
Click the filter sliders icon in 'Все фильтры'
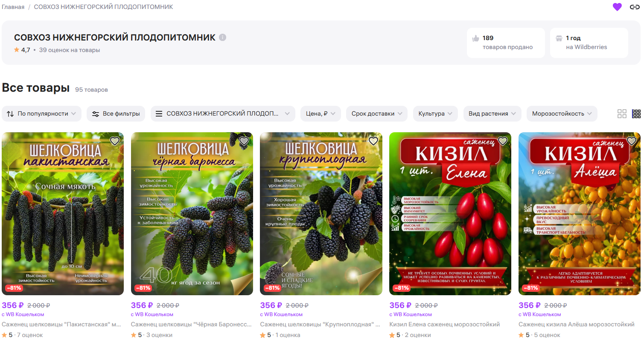click(96, 114)
